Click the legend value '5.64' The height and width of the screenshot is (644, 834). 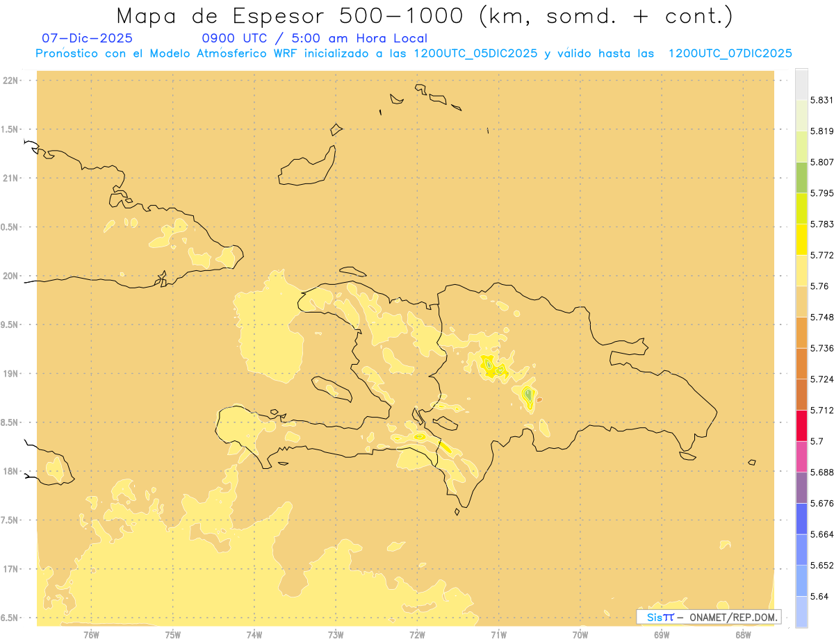pyautogui.click(x=819, y=596)
